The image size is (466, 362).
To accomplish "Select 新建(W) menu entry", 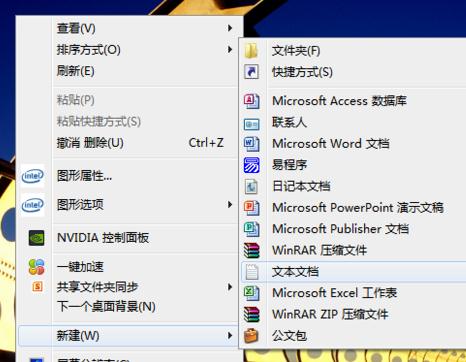I will (x=129, y=335).
